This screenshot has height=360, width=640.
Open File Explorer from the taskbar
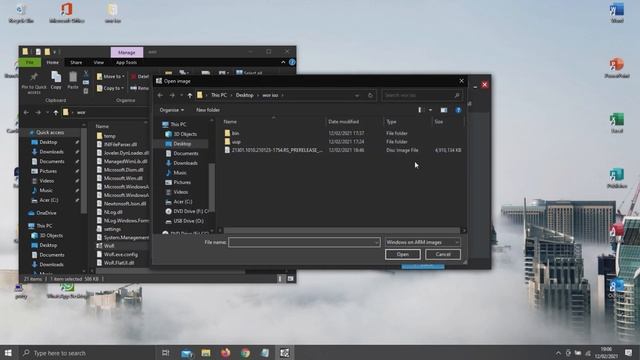tap(206, 353)
